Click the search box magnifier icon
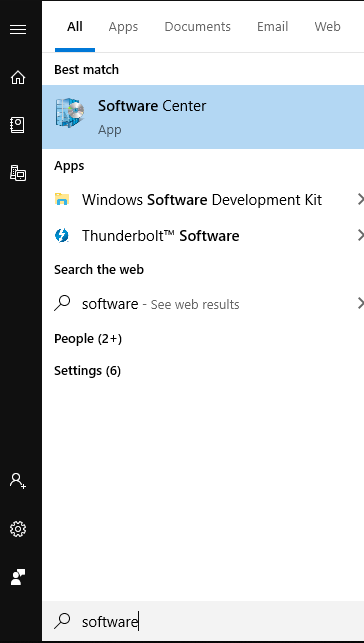Image resolution: width=364 pixels, height=643 pixels. (x=62, y=622)
